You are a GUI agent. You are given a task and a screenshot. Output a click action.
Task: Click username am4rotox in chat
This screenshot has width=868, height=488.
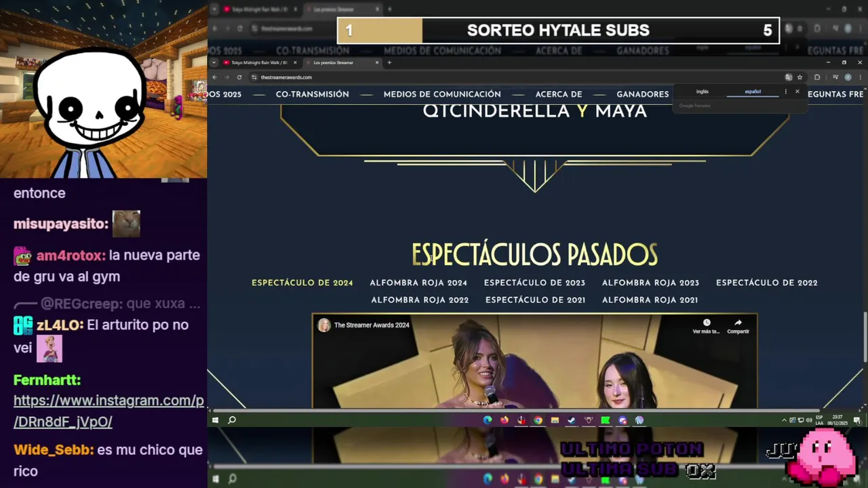pos(71,256)
